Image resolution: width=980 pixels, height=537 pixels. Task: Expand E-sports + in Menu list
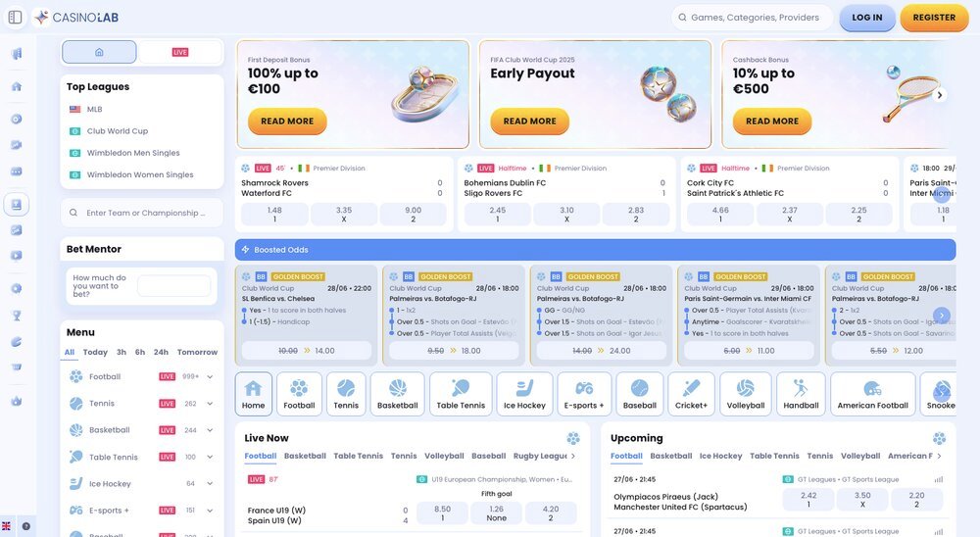point(210,511)
